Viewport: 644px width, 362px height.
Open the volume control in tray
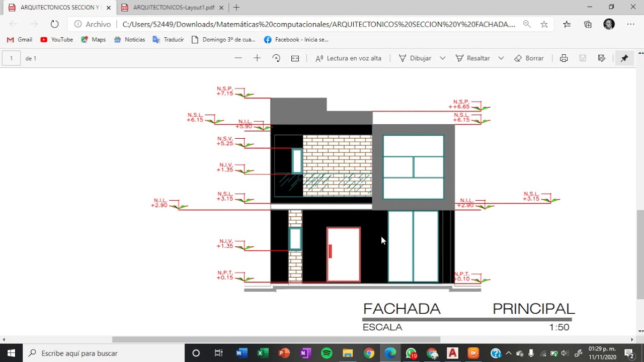[565, 353]
